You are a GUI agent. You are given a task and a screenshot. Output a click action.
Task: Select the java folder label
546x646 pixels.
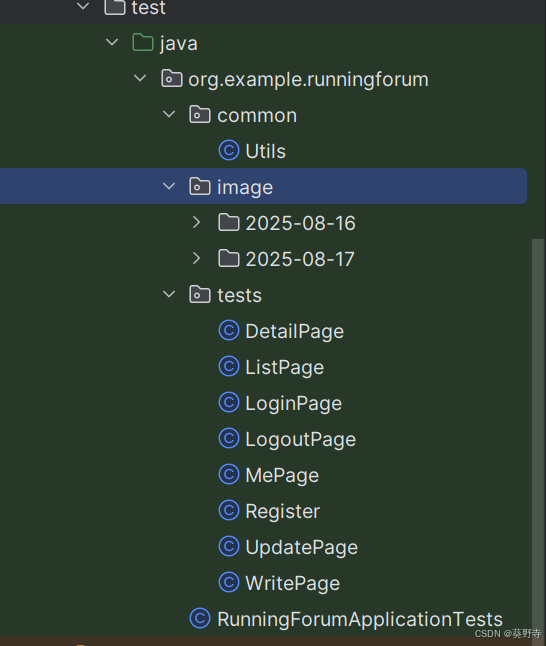(178, 44)
